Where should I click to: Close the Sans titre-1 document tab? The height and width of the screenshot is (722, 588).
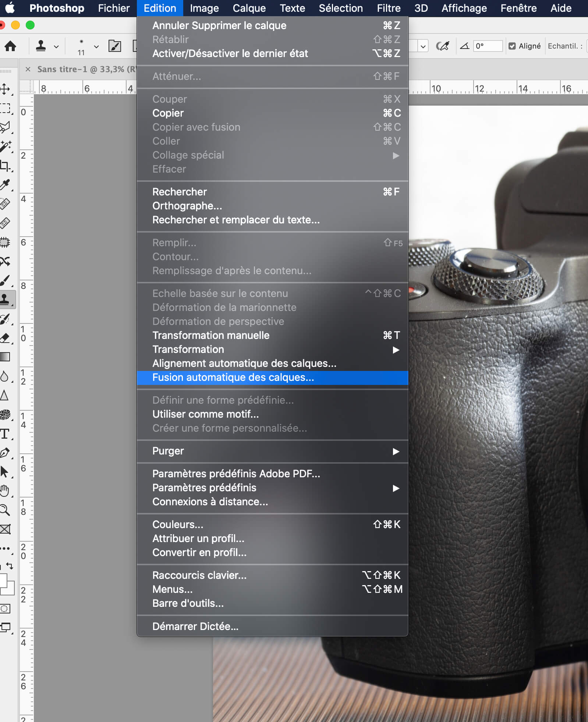(28, 69)
